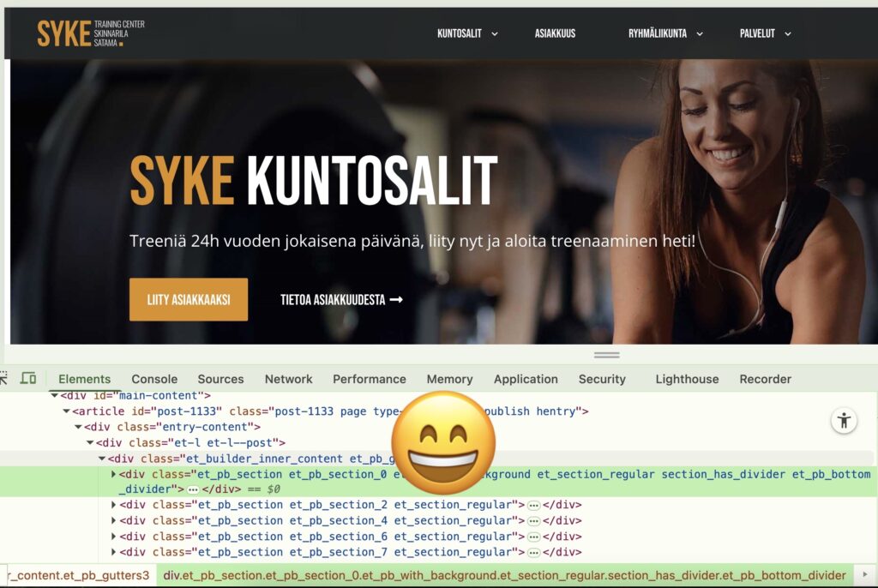The width and height of the screenshot is (878, 588).
Task: Click the large grinning emoji overlay
Action: 443,443
